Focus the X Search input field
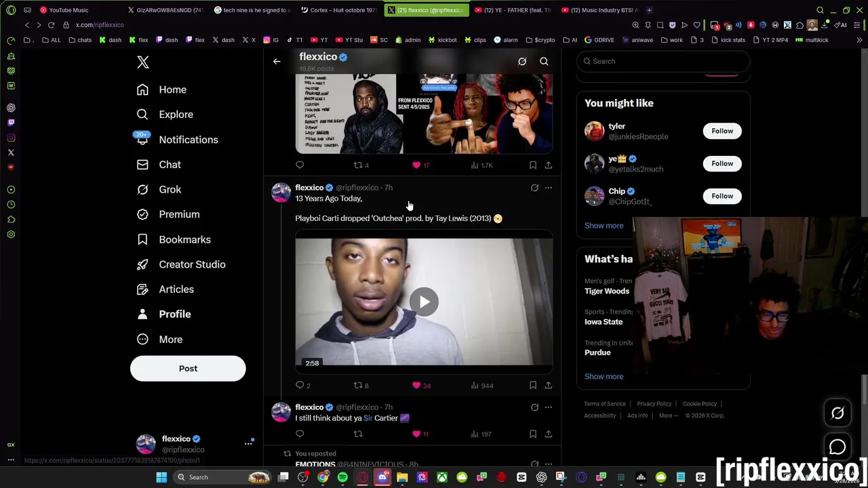Screen dimensions: 868x488 (x=663, y=61)
